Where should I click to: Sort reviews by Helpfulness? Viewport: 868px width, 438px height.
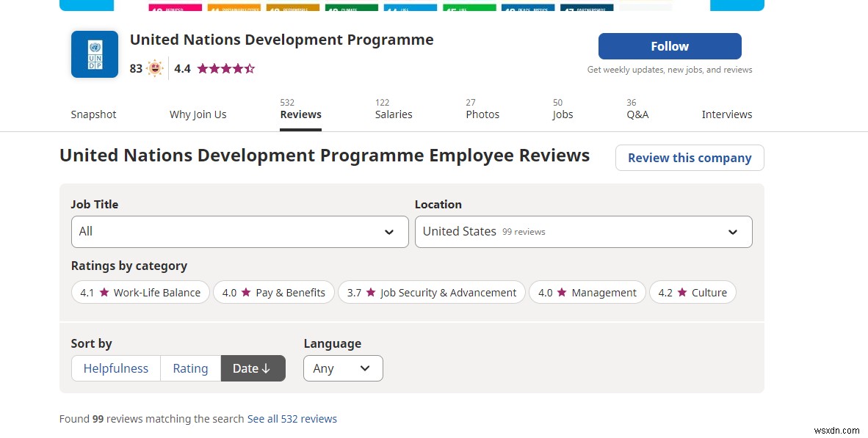[116, 368]
